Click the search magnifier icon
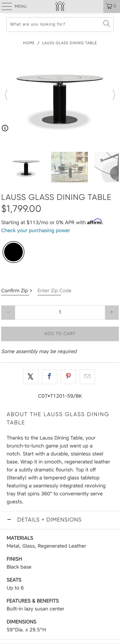This screenshot has height=644, width=120. tap(106, 24)
